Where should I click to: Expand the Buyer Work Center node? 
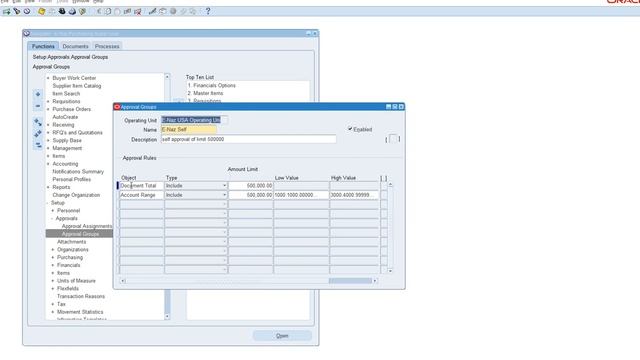pyautogui.click(x=48, y=78)
